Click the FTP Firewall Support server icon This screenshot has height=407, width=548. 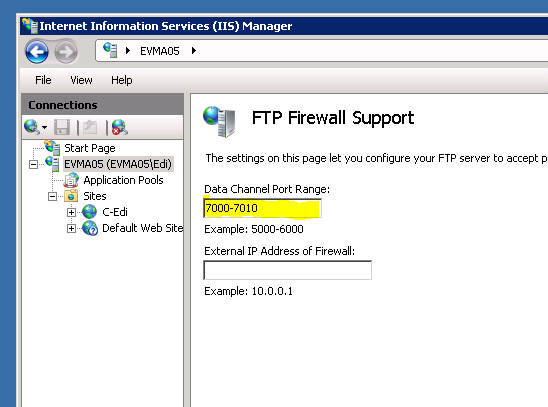click(219, 121)
